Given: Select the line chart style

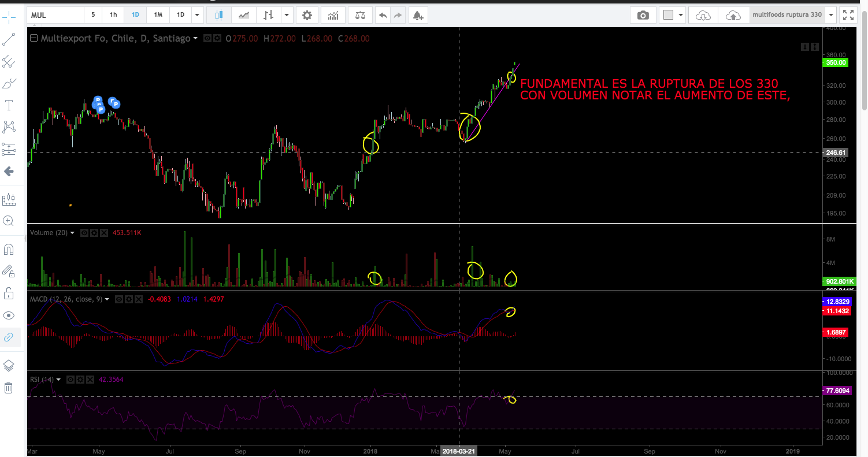Looking at the screenshot, I should 244,15.
